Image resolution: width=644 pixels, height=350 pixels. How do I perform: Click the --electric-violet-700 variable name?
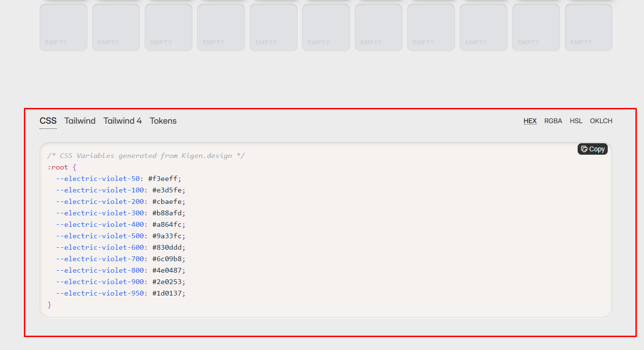point(99,259)
